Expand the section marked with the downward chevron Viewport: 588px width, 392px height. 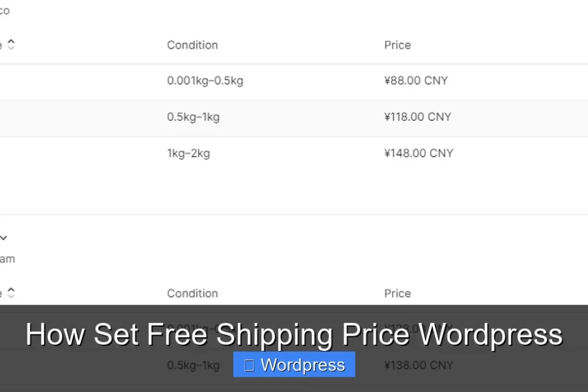tap(4, 238)
